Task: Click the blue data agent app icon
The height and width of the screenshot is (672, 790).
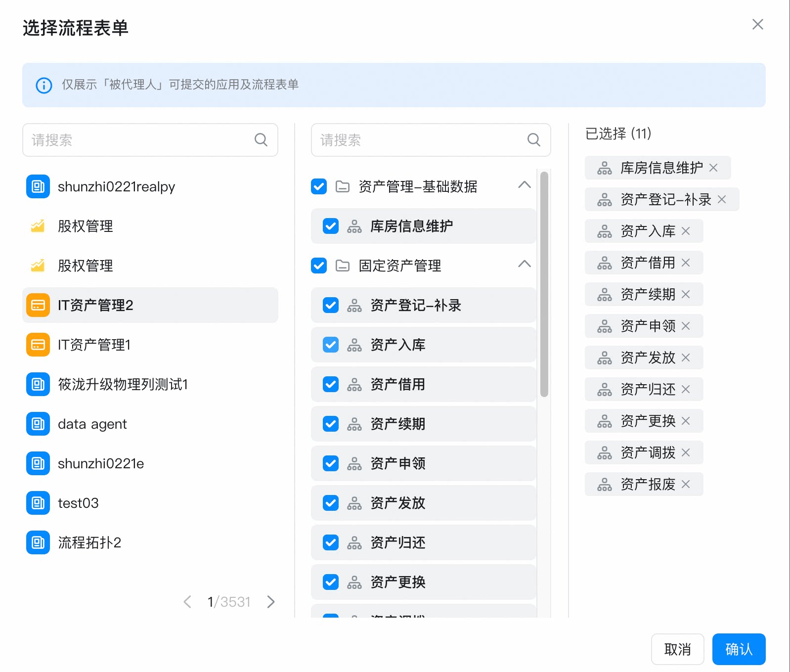Action: click(38, 424)
